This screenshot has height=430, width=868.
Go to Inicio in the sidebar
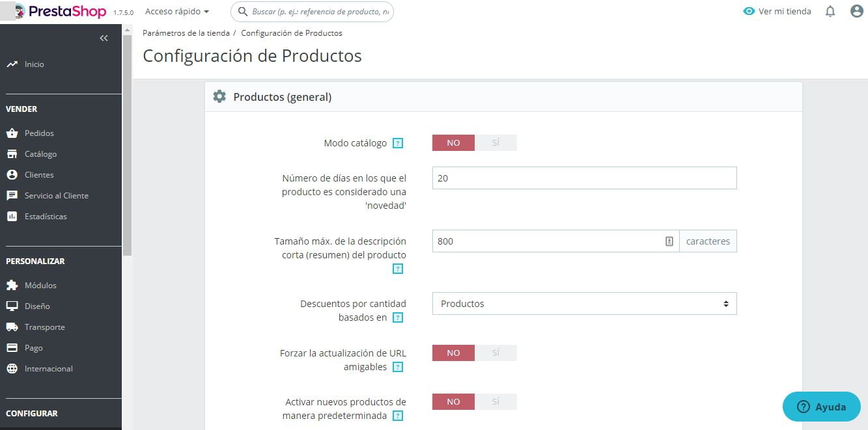(34, 64)
